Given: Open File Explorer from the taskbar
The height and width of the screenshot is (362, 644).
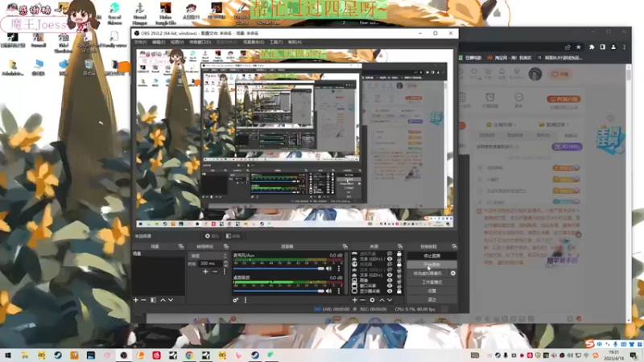Looking at the screenshot, I should [x=25, y=356].
